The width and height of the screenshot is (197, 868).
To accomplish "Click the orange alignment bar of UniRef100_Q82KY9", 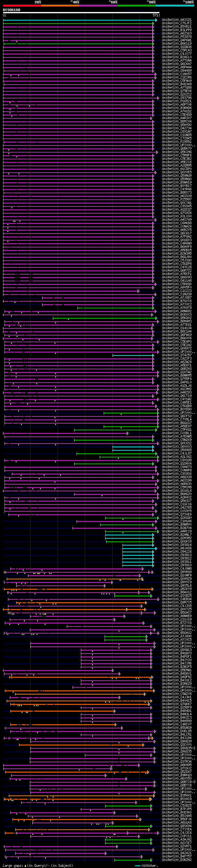I will [x=79, y=589].
